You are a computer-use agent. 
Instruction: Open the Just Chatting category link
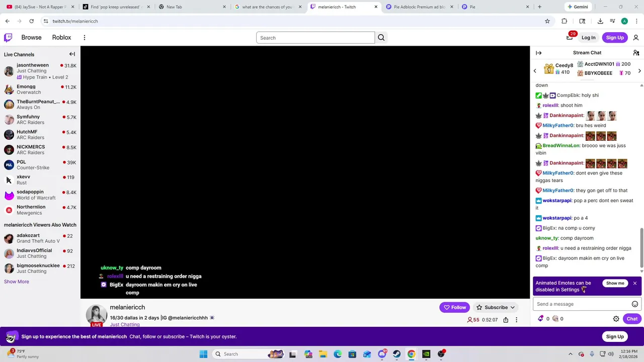(125, 325)
